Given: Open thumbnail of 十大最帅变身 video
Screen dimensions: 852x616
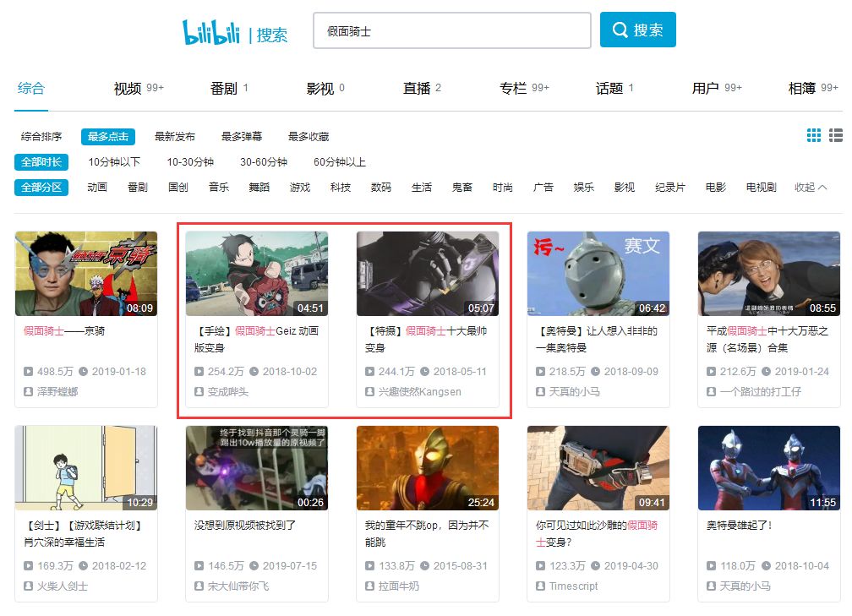Looking at the screenshot, I should 428,274.
